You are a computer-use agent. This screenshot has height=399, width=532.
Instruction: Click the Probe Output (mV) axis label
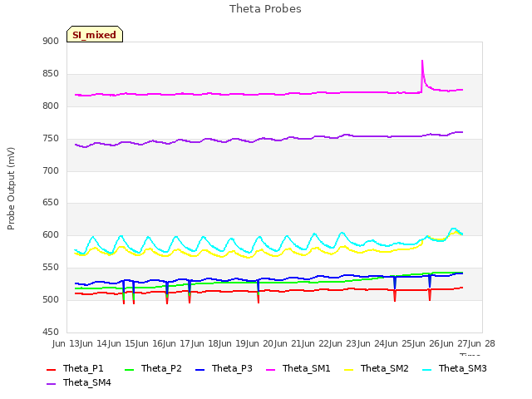(x=11, y=189)
